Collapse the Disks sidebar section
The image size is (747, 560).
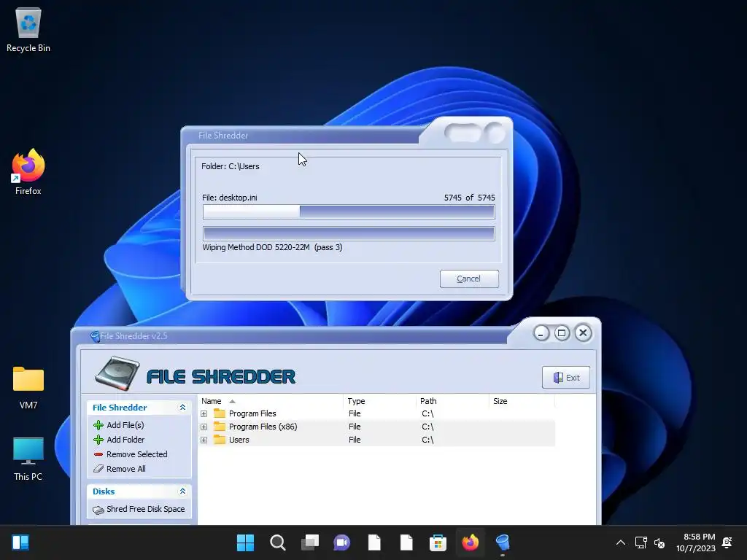tap(182, 491)
